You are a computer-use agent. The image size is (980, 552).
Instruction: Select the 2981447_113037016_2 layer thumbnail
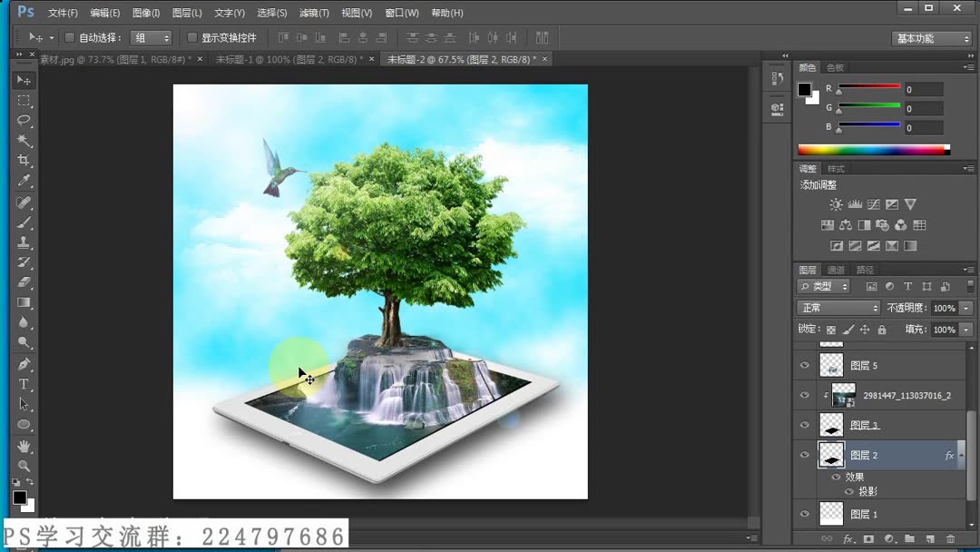841,394
